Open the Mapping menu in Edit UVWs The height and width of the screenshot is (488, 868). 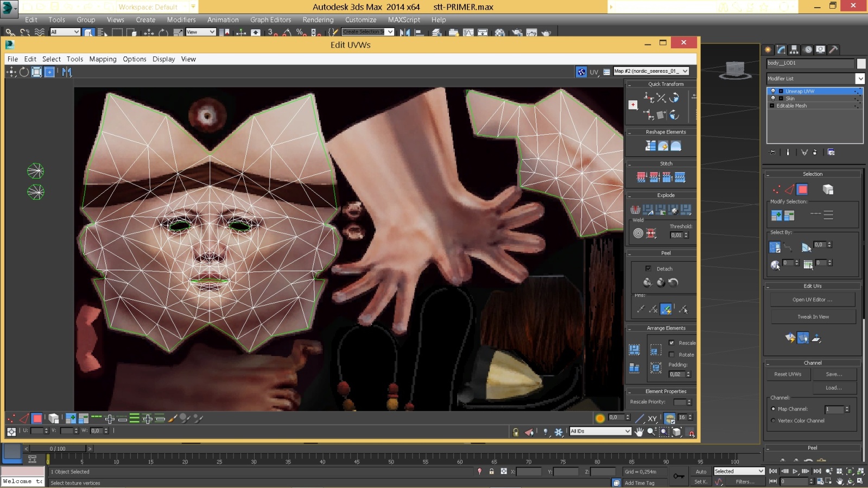(x=103, y=59)
